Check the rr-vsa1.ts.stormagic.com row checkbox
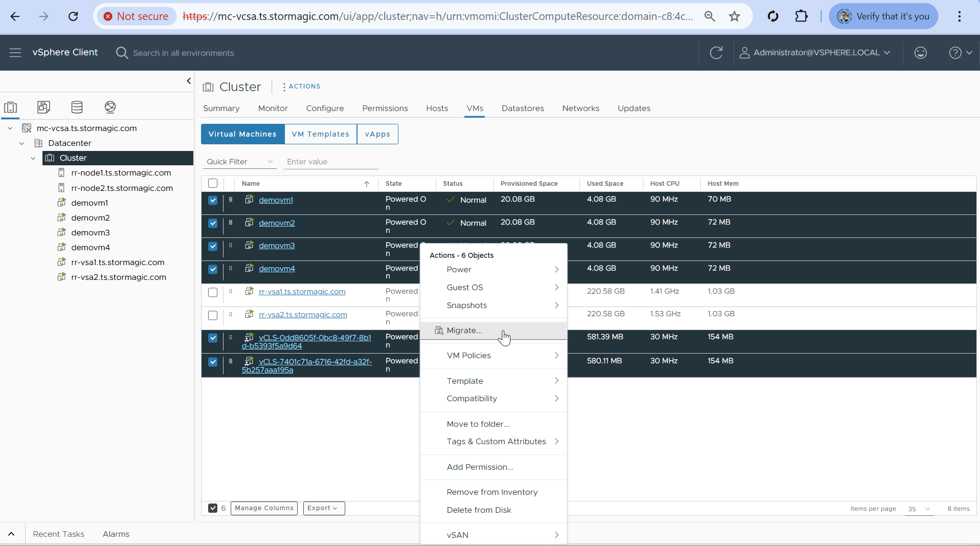 point(213,292)
